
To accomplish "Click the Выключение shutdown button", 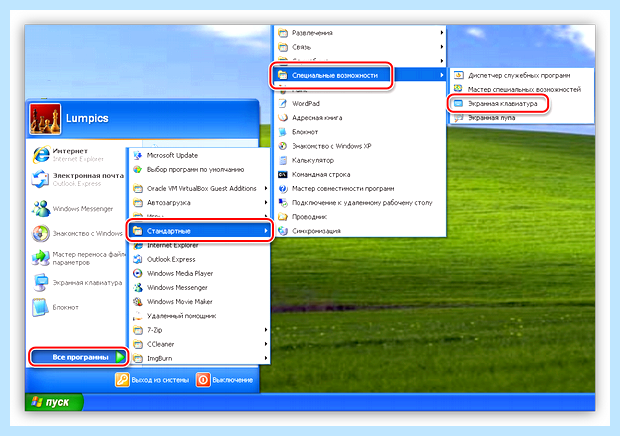I will 224,380.
